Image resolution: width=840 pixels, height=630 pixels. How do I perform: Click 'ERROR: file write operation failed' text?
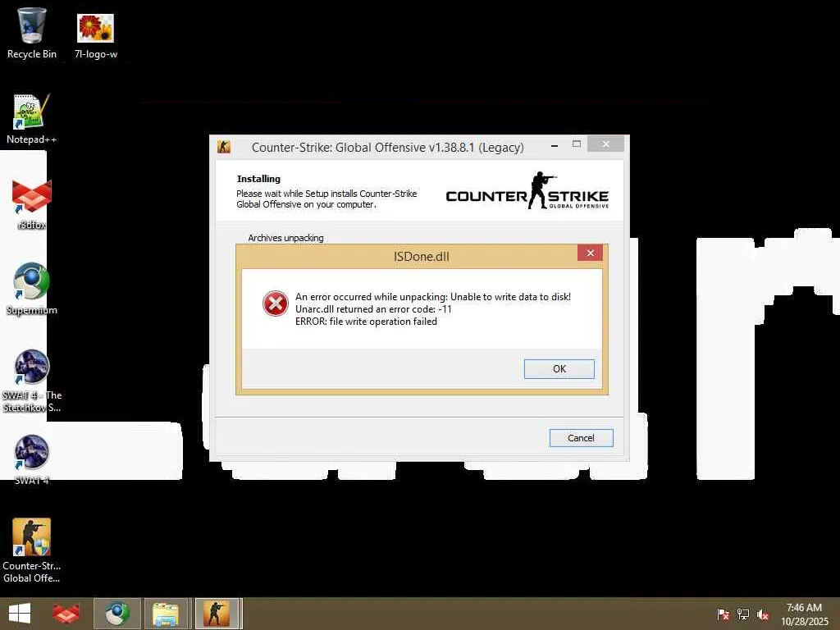coord(366,322)
